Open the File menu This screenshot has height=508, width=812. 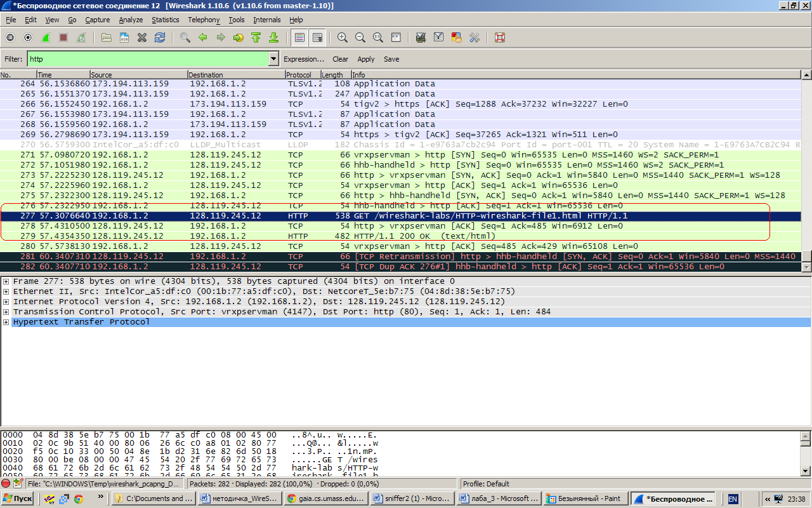pos(11,20)
